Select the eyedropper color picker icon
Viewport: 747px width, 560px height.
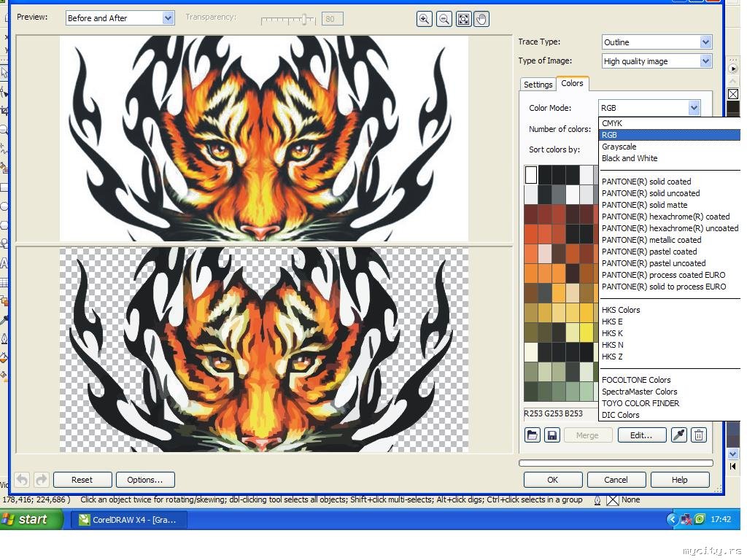pyautogui.click(x=679, y=435)
